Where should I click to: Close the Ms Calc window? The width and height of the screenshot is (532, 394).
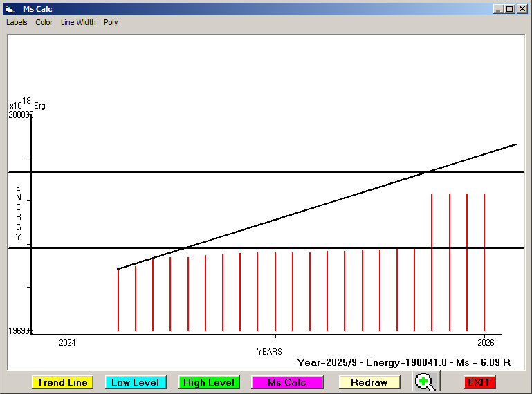pyautogui.click(x=521, y=9)
